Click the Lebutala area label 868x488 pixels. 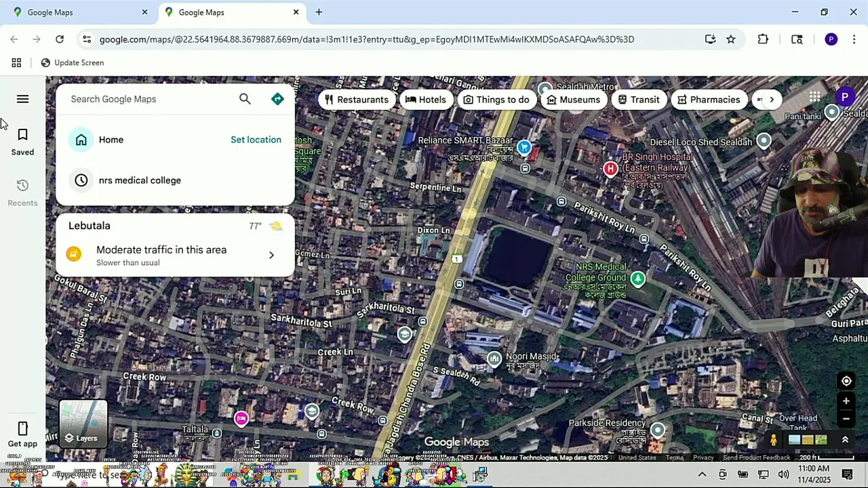pos(89,226)
